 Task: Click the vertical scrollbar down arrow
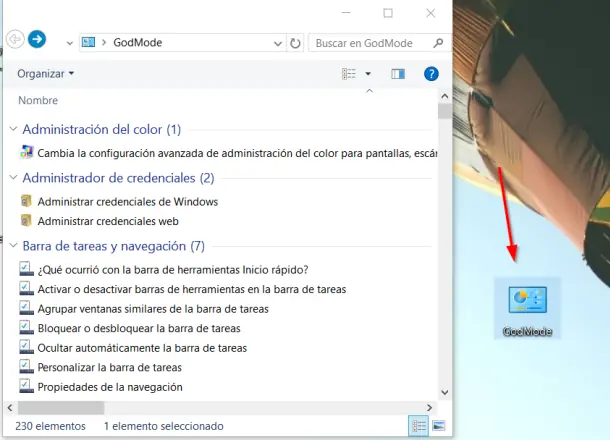tap(445, 392)
